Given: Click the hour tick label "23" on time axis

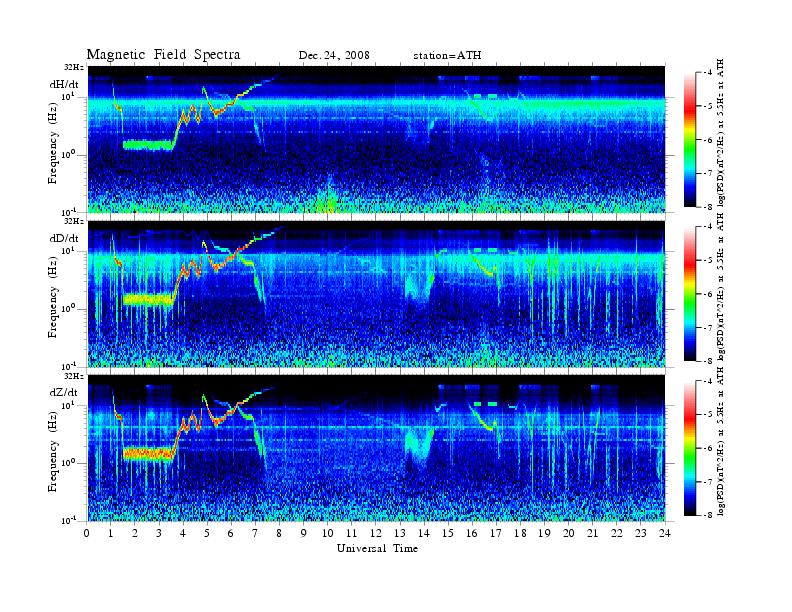Looking at the screenshot, I should (640, 533).
